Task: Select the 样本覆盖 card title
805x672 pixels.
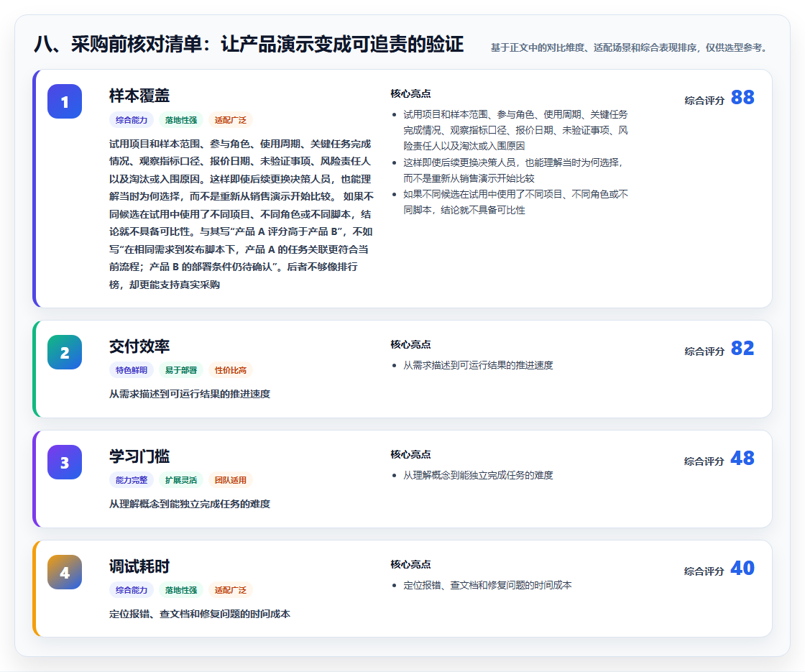Action: tap(139, 96)
